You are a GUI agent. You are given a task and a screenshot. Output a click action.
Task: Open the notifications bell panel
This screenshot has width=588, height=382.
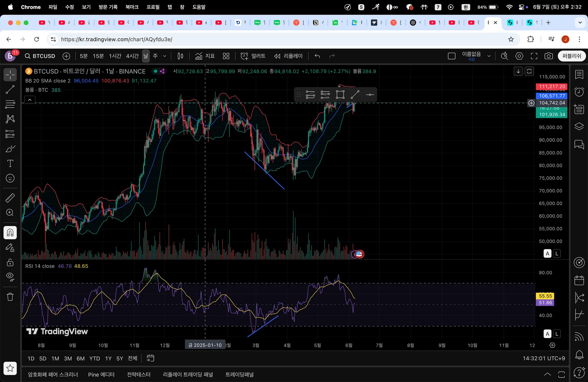coord(579,355)
